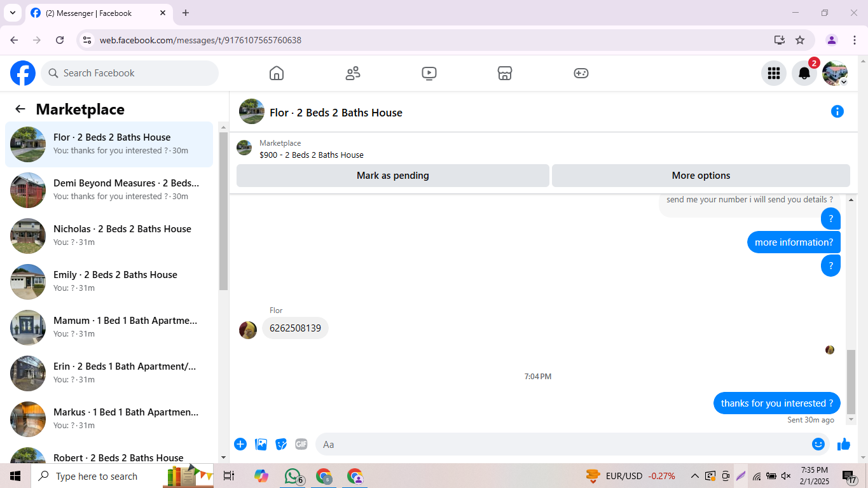The image size is (868, 488).
Task: Open the account profile picture menu
Action: click(x=835, y=73)
